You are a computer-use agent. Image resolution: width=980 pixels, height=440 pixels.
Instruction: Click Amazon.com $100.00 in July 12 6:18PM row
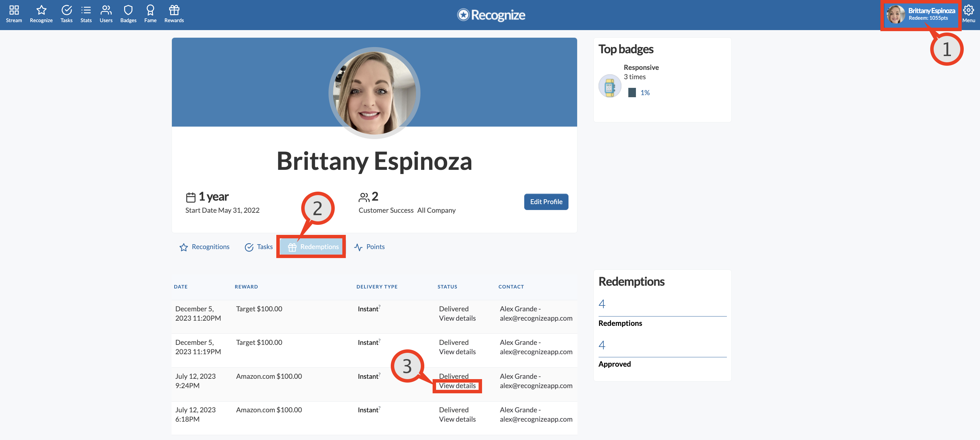tap(269, 410)
